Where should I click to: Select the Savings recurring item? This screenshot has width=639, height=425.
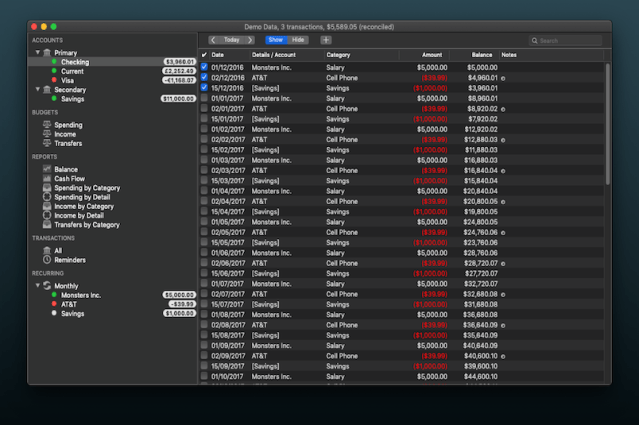pos(112,314)
